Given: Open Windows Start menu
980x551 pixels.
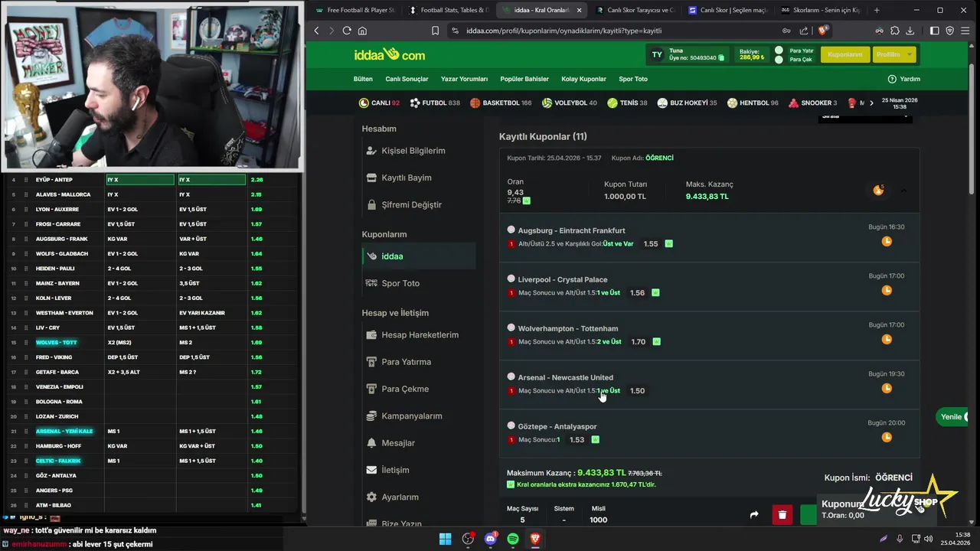Looking at the screenshot, I should (x=445, y=539).
